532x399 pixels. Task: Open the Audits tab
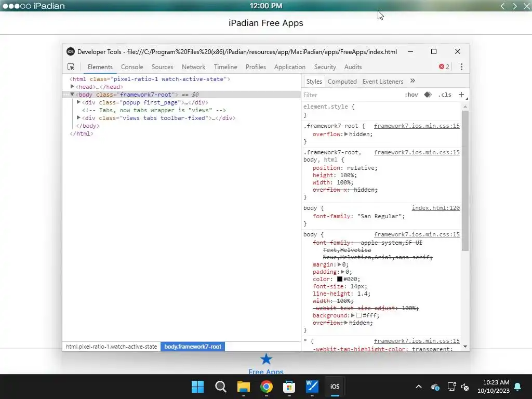[x=353, y=67]
